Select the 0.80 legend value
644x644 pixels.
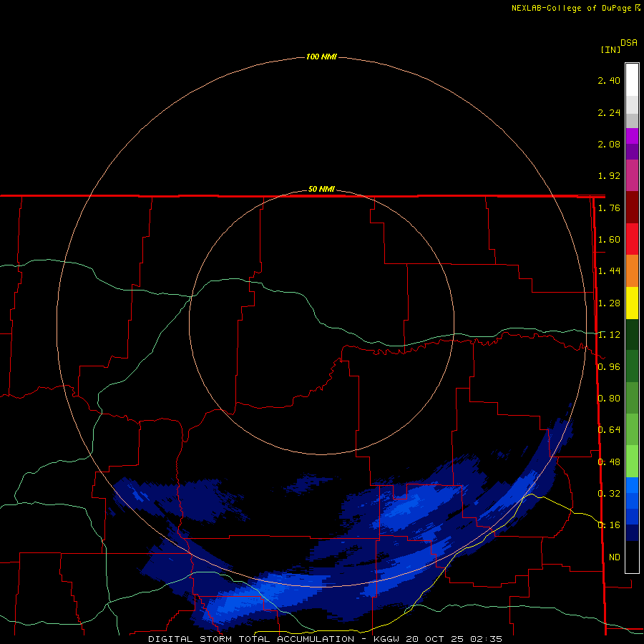pyautogui.click(x=609, y=398)
